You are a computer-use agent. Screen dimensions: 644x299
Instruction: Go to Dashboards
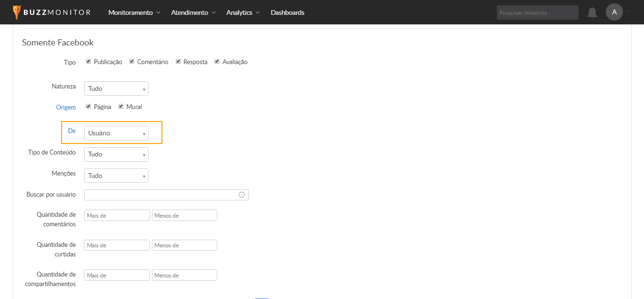tap(287, 12)
